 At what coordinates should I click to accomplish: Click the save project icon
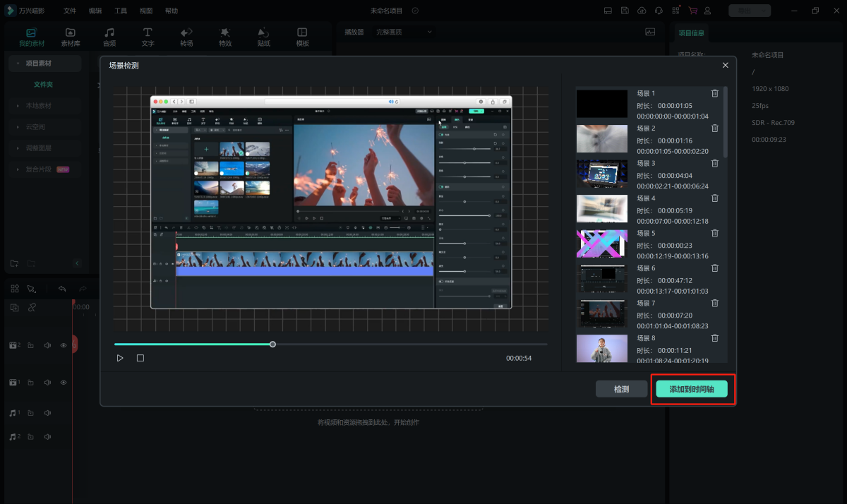625,11
